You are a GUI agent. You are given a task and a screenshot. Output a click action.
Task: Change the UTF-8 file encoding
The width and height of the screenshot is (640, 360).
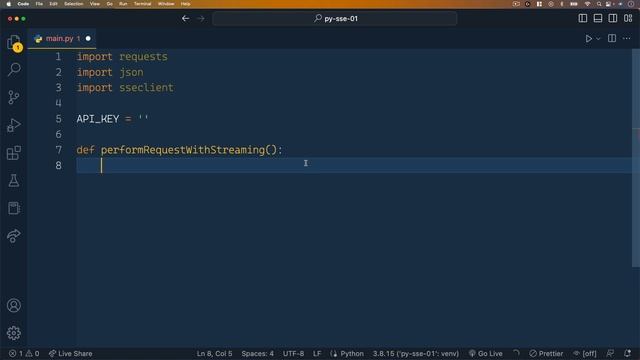293,353
